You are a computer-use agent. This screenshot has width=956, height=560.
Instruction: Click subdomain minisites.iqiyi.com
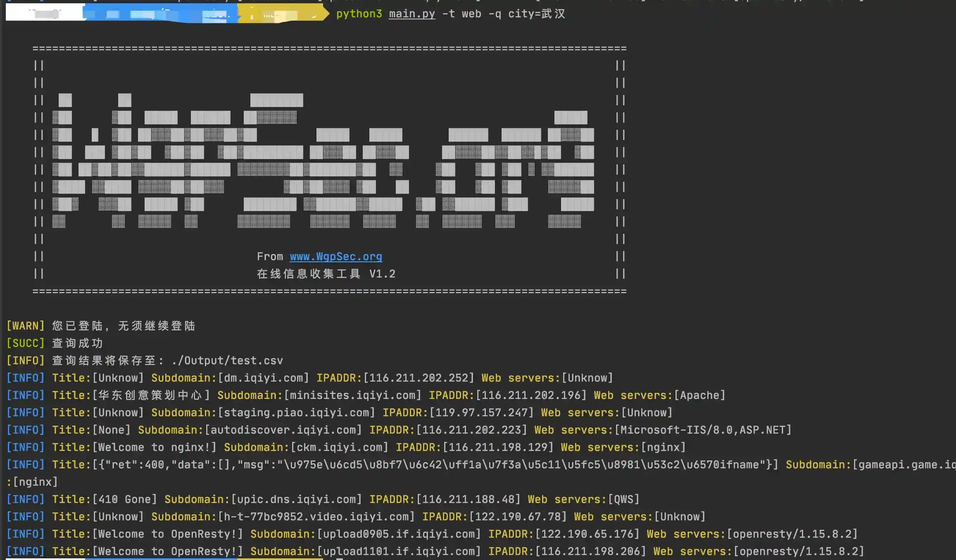[352, 395]
